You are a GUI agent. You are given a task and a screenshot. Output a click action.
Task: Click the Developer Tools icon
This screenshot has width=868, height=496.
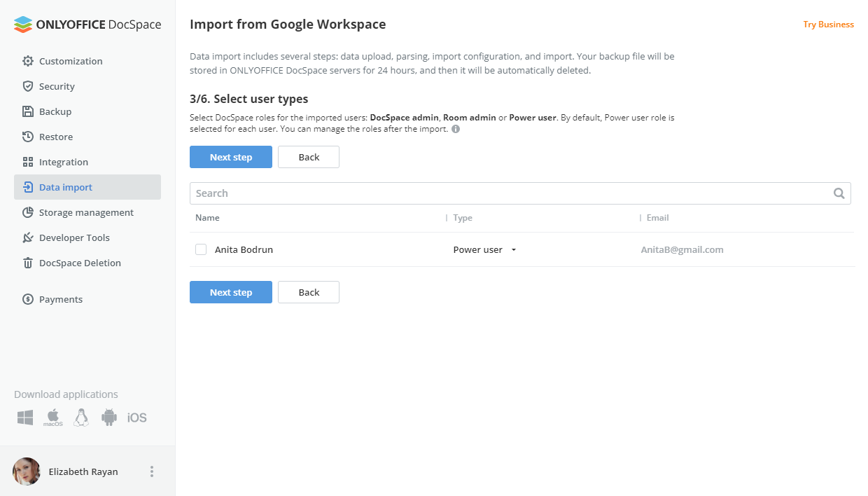pos(28,237)
